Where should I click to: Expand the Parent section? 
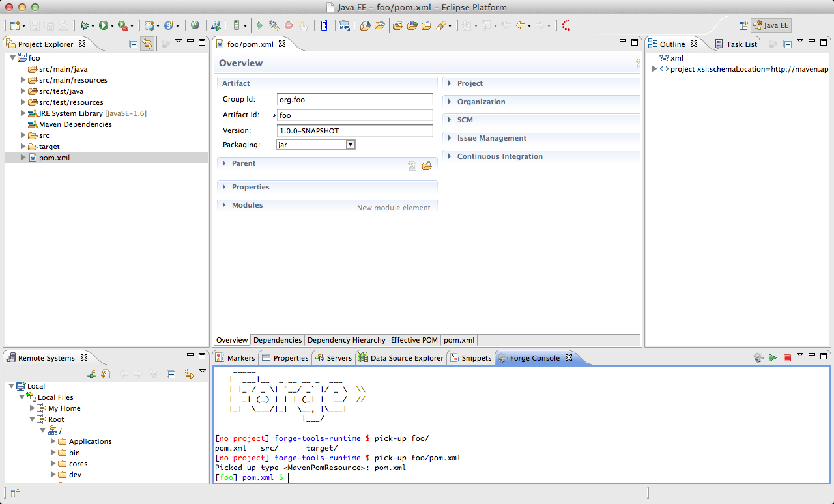pos(225,163)
